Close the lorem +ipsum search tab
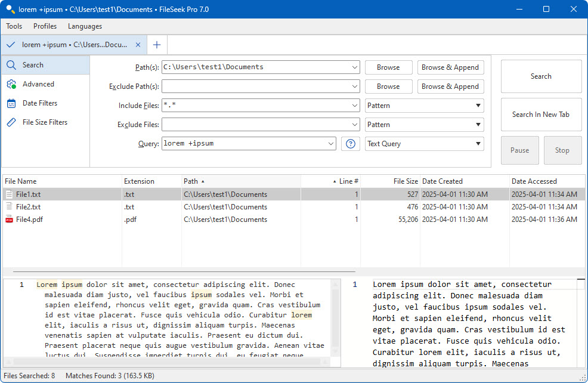This screenshot has height=383, width=588. pos(138,45)
